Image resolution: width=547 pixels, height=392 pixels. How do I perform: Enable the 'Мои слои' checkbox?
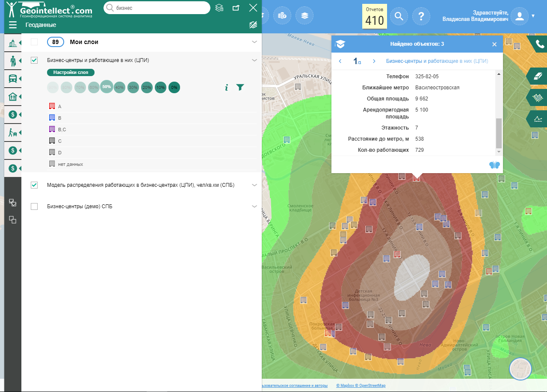(x=34, y=42)
